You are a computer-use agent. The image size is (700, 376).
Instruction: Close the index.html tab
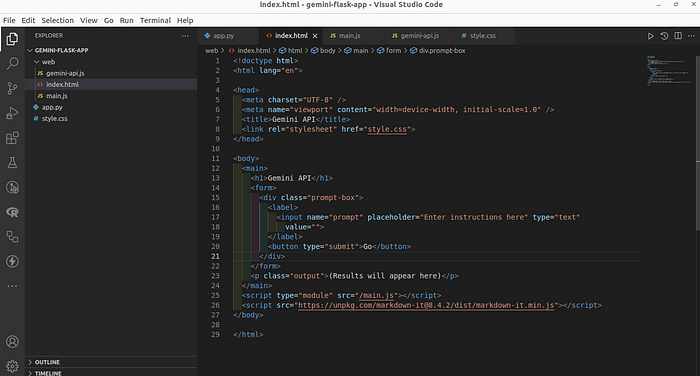pos(315,36)
